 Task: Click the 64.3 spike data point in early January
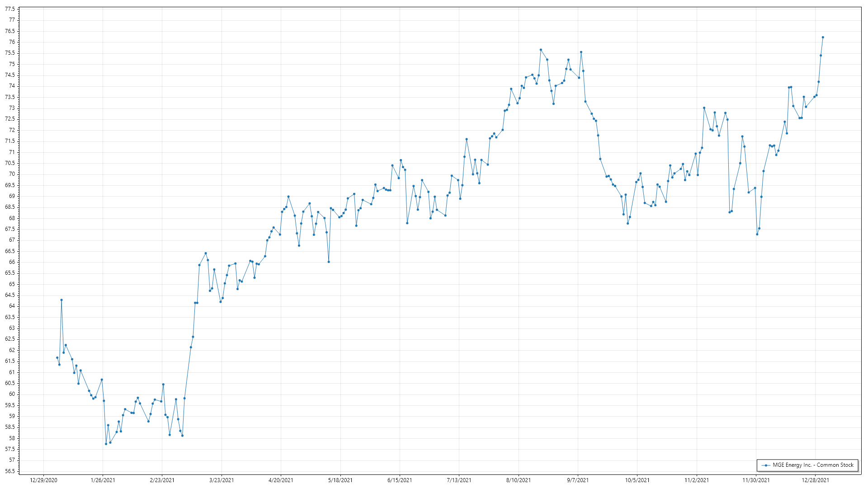[x=61, y=300]
